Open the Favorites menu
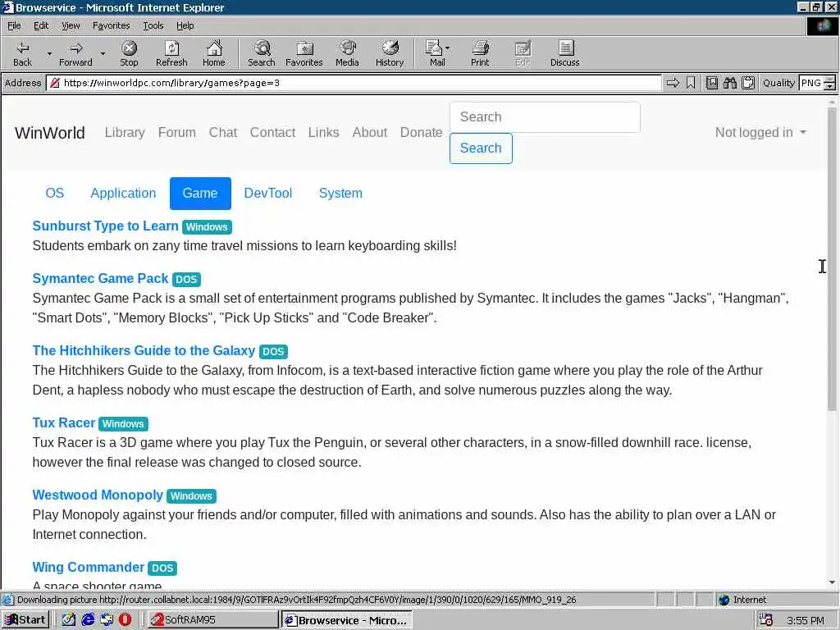This screenshot has height=630, width=840. tap(111, 25)
